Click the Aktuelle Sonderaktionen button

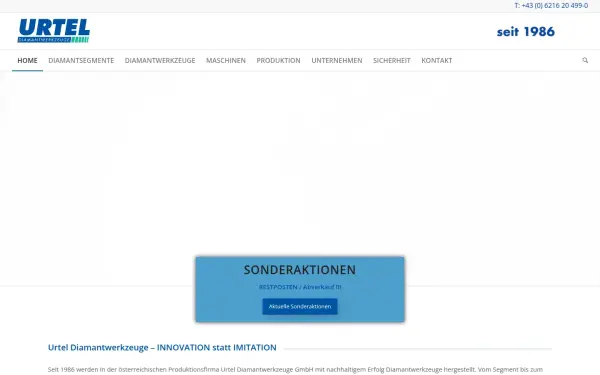tap(300, 307)
